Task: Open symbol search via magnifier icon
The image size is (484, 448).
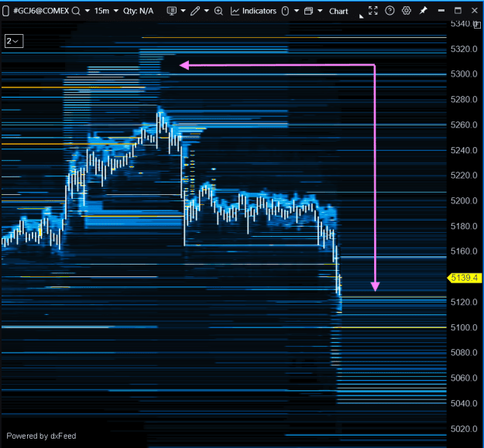Action: (x=76, y=11)
